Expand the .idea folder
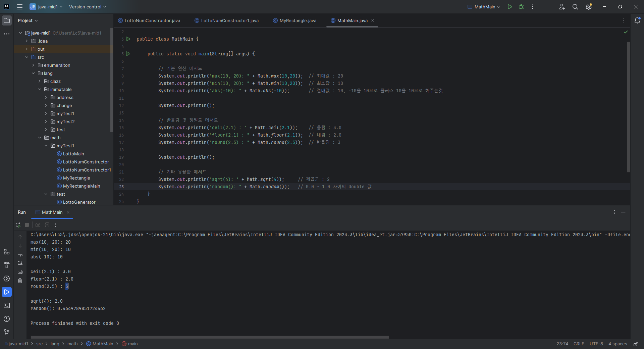The width and height of the screenshot is (644, 349). click(27, 41)
